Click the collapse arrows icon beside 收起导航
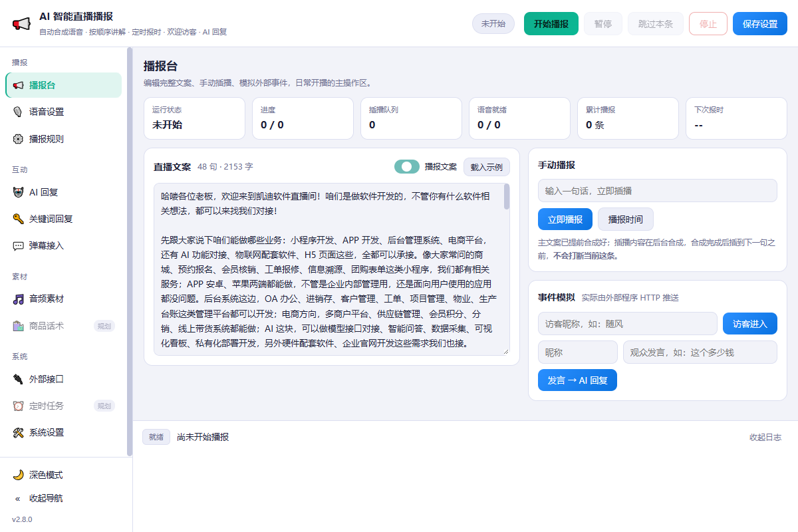Screen dimensions: 798x532 pos(18,498)
